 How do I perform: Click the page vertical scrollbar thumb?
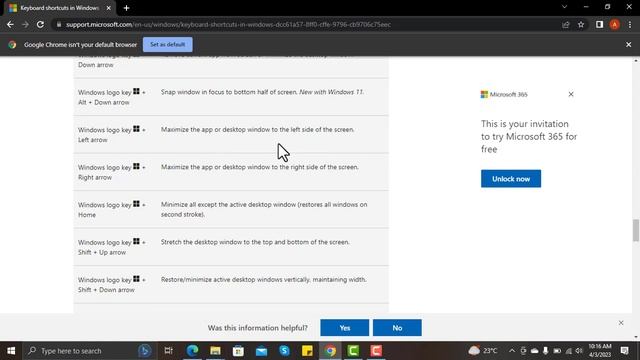636,230
